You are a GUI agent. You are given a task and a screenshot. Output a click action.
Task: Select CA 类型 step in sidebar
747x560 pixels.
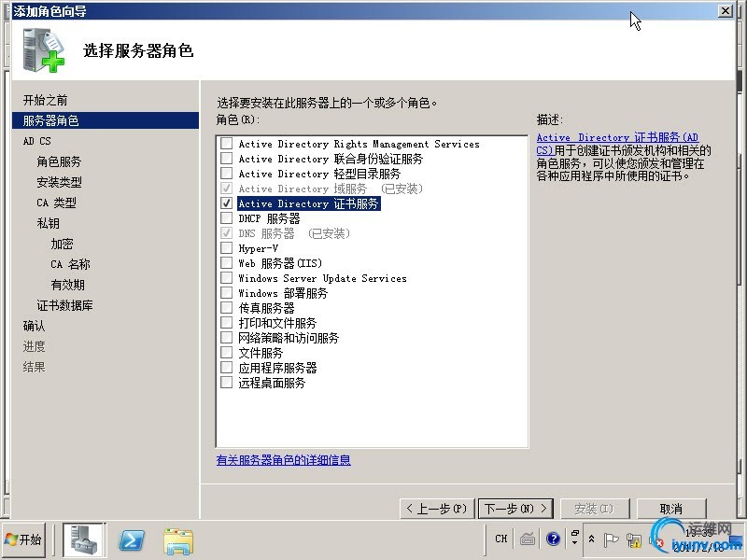coord(56,203)
